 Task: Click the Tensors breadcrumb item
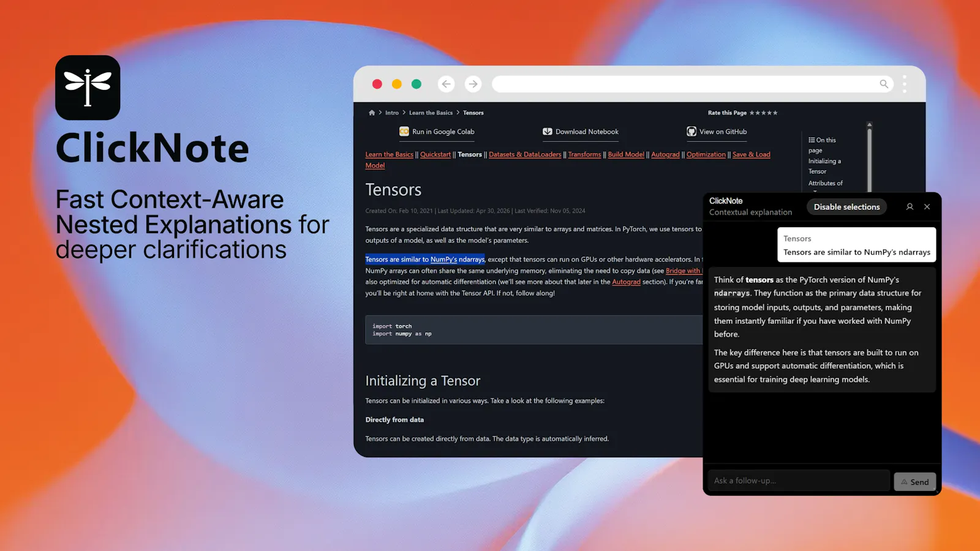(x=473, y=113)
